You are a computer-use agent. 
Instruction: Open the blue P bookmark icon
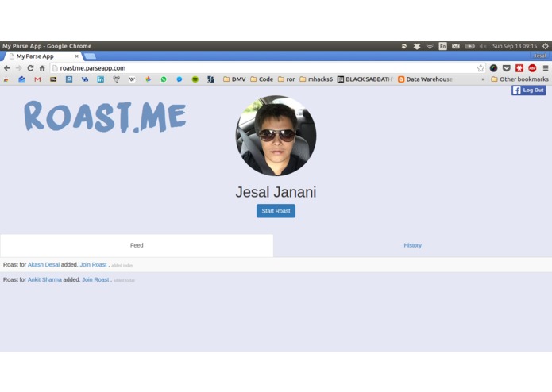click(69, 79)
